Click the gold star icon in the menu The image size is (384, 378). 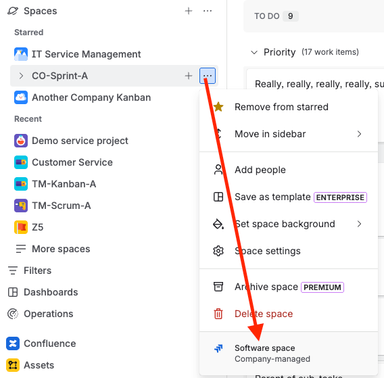tap(218, 107)
